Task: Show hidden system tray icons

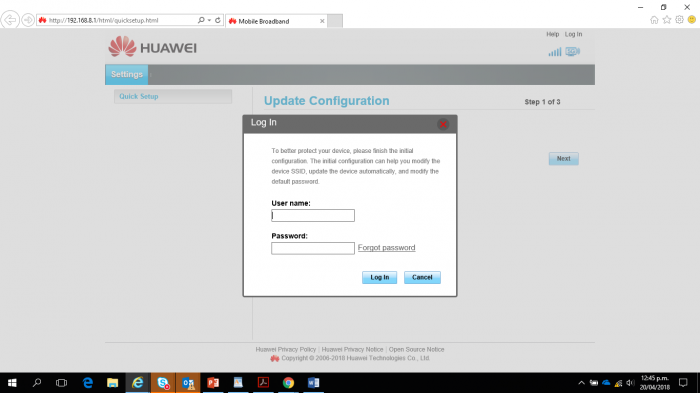Action: (581, 383)
